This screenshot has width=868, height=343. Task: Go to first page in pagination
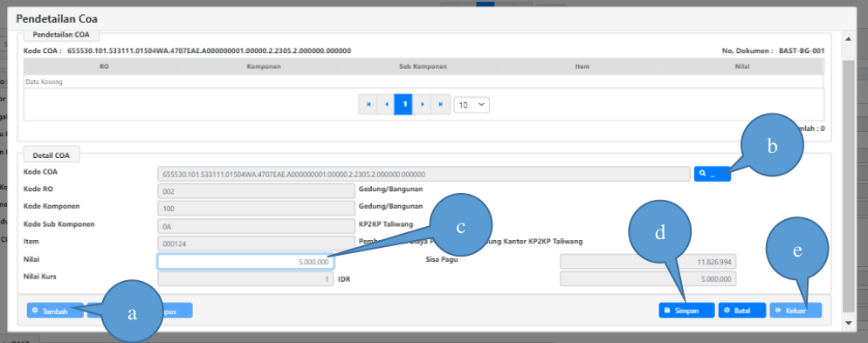369,104
